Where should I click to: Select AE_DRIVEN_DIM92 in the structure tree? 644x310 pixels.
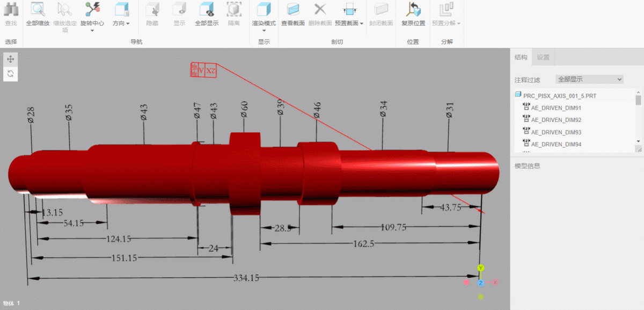[557, 120]
